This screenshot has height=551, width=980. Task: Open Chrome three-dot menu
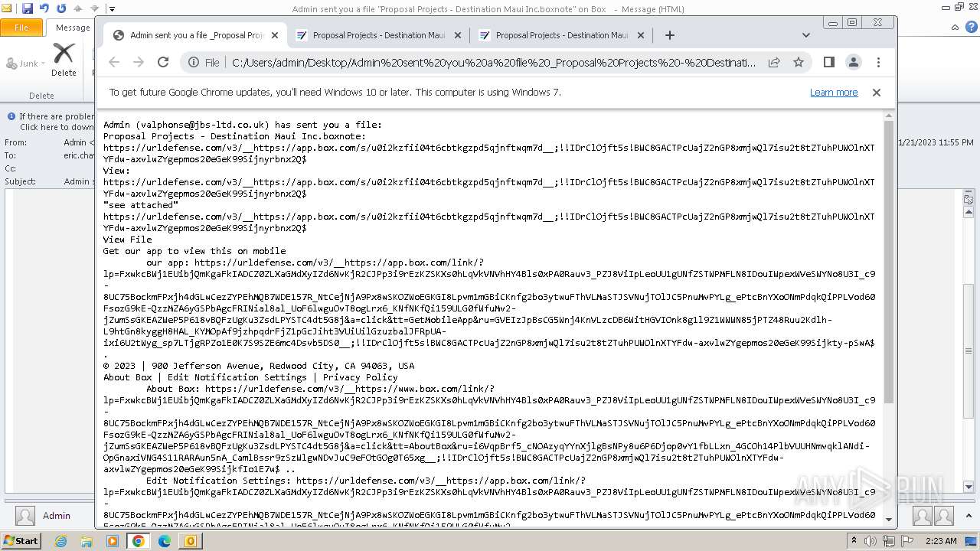[878, 63]
